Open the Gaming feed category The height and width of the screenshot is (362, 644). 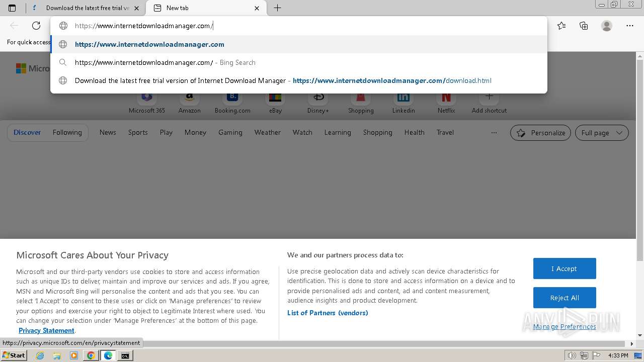click(230, 133)
